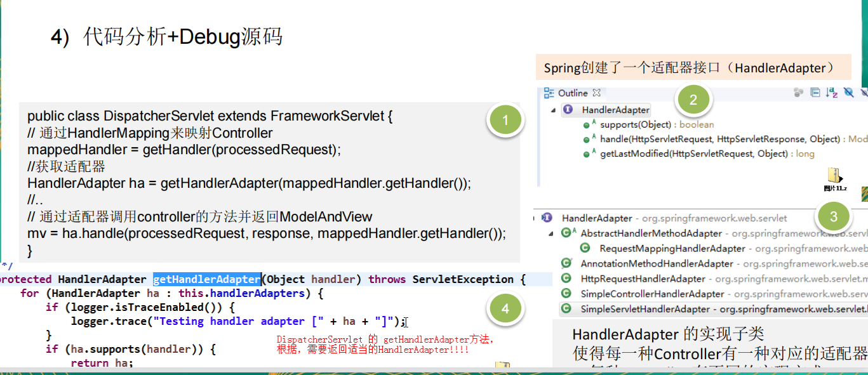Click the heading '代码分析+Debug源码'
This screenshot has width=868, height=375.
pos(183,37)
